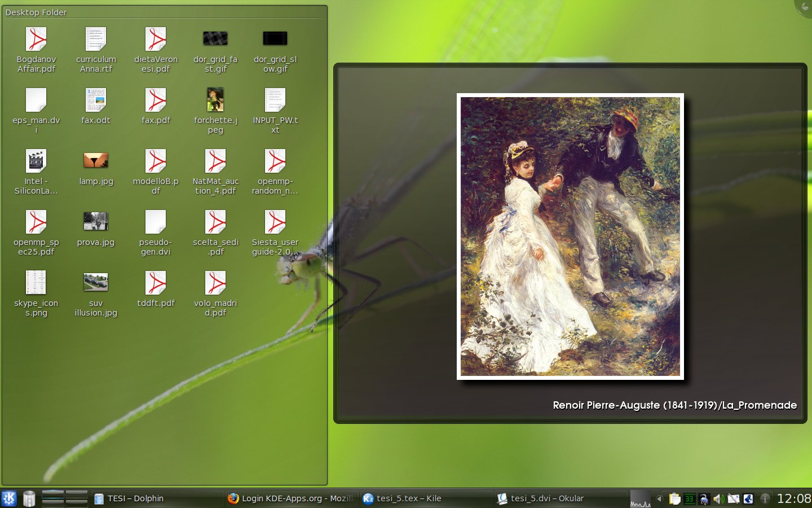Open volo_madrid.pdf file icon

(x=215, y=283)
